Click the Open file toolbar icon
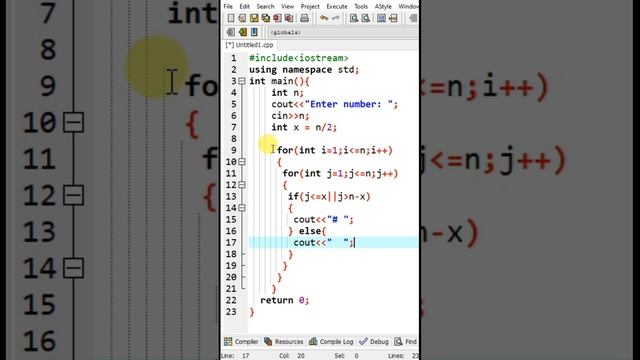The width and height of the screenshot is (640, 360). pos(242,18)
